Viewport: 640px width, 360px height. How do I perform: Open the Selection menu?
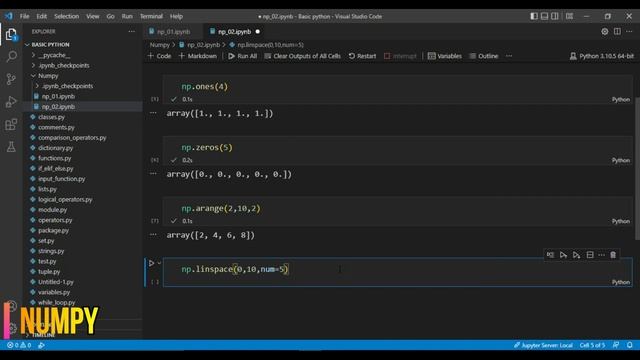(x=67, y=16)
